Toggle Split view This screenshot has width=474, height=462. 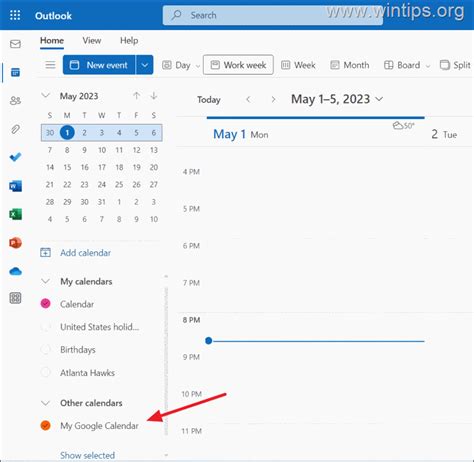click(455, 65)
